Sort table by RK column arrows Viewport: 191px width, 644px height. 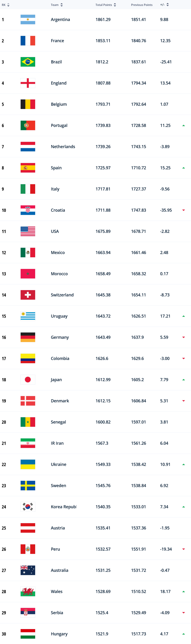pos(8,5)
